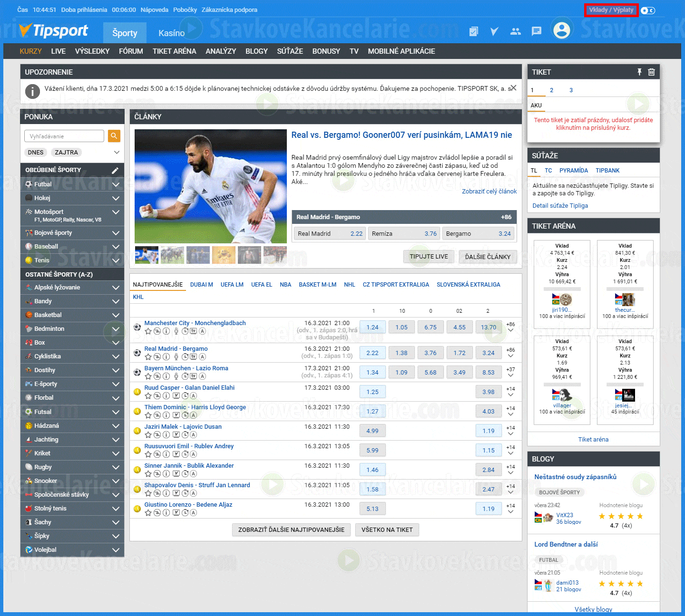Open the Detail súťaže Tipliga link

[560, 206]
